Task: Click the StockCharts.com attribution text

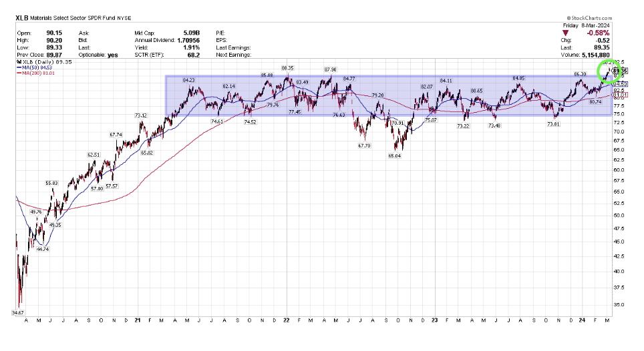Action: click(590, 18)
